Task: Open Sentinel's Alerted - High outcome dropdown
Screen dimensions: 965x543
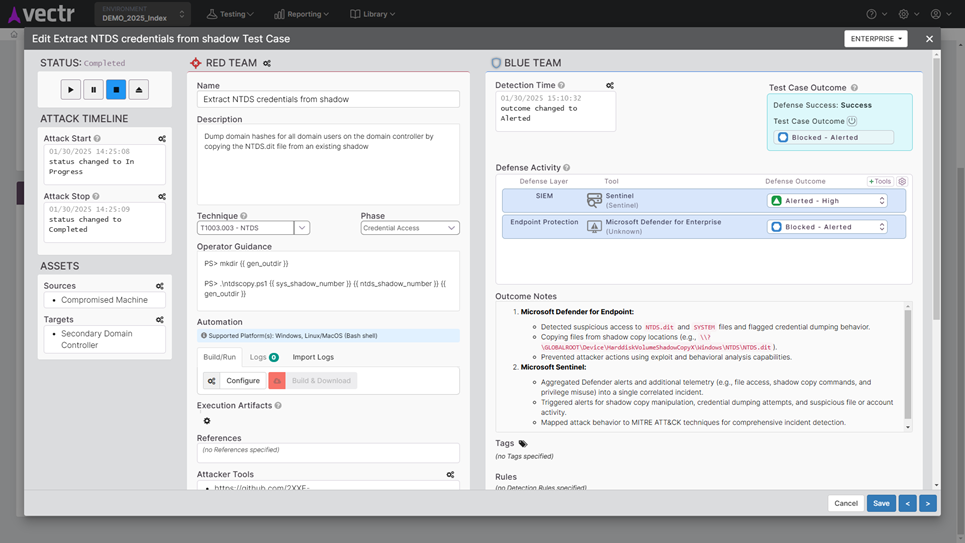Action: click(x=827, y=201)
